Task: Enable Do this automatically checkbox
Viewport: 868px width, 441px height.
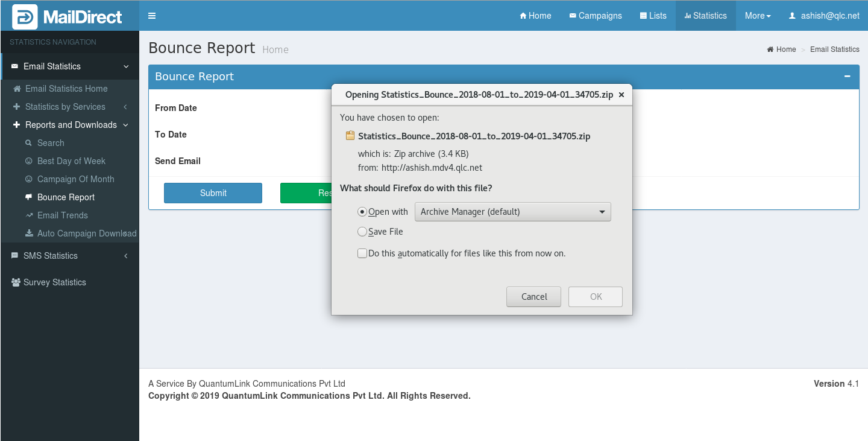Action: 362,253
